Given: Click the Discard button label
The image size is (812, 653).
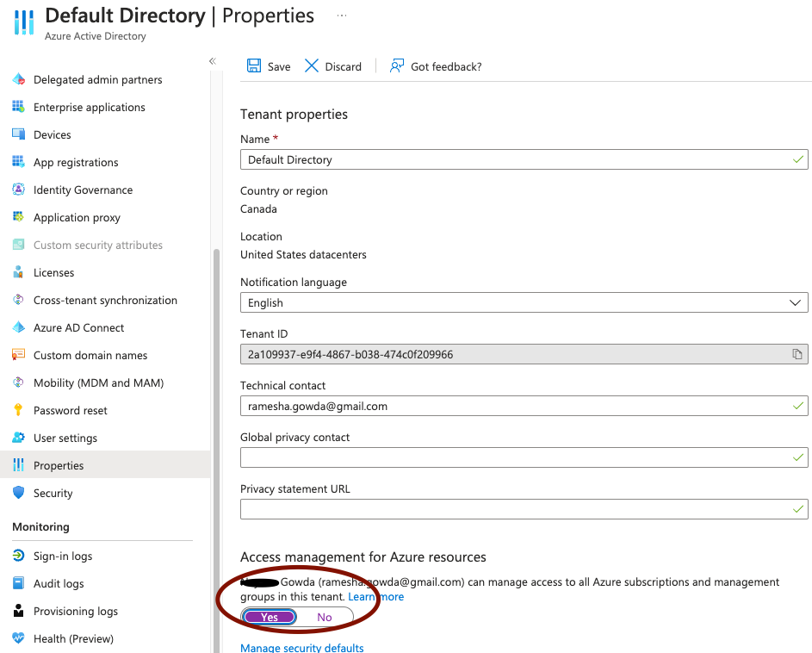Looking at the screenshot, I should [x=343, y=66].
